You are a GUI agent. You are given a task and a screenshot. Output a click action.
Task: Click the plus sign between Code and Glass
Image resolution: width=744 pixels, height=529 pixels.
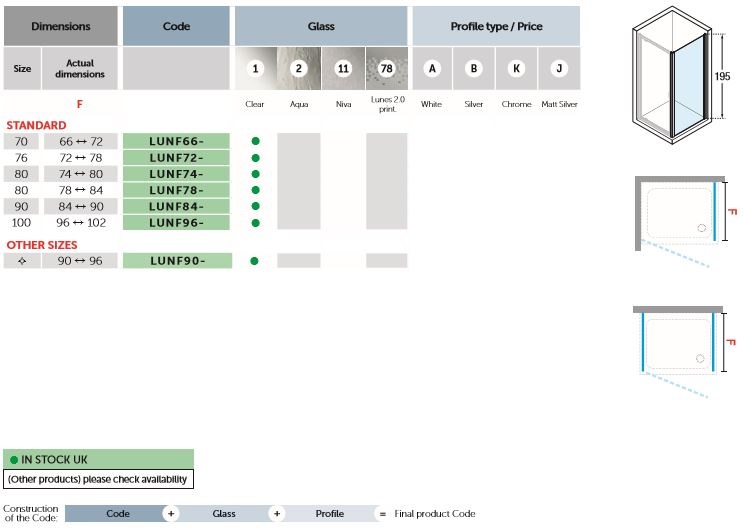[x=171, y=513]
